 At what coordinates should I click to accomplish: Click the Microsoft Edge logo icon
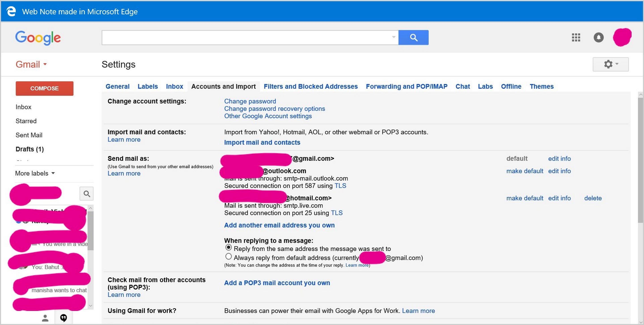11,11
